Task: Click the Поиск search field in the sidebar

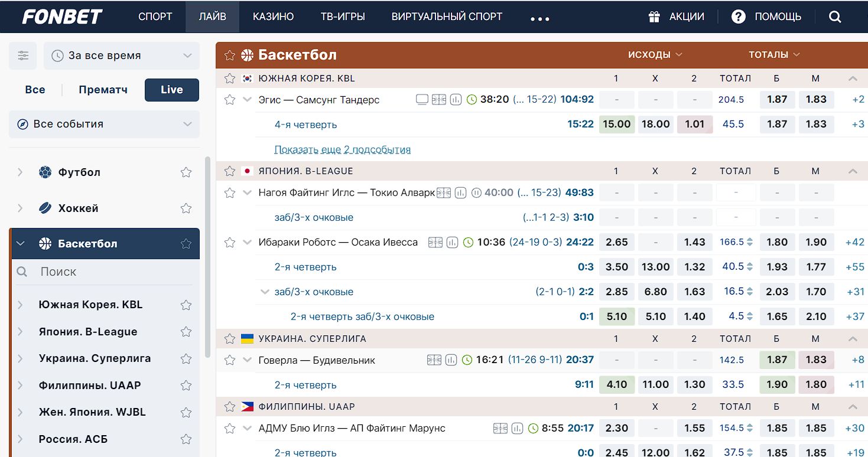Action: (105, 272)
